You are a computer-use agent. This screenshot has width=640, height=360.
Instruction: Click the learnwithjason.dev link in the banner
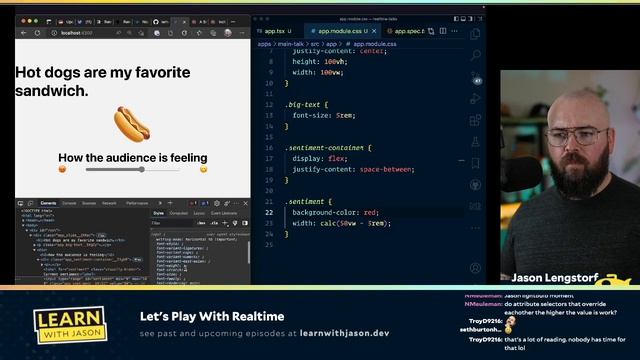[x=344, y=333]
